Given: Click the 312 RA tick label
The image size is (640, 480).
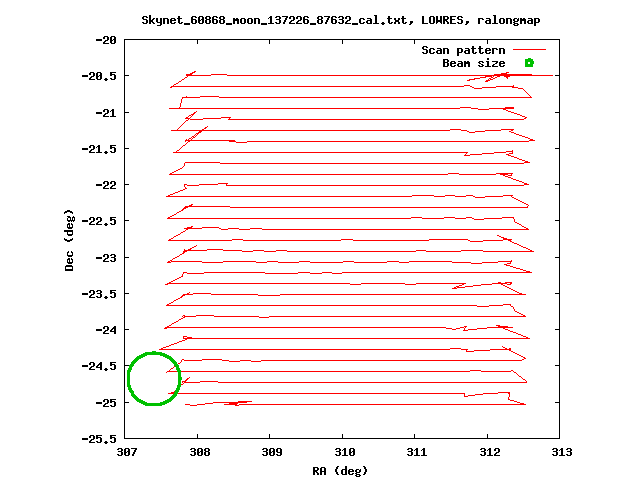Looking at the screenshot, I should pos(489,452).
